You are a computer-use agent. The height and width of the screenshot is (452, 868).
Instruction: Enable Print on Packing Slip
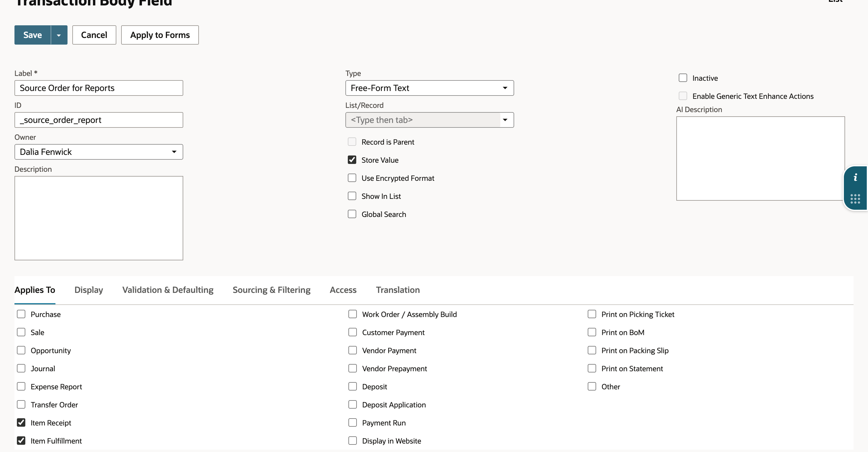592,350
